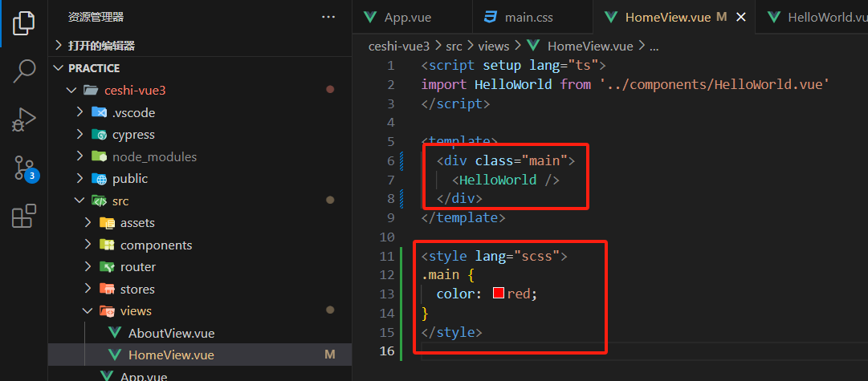Click src in the breadcrumb path
Screen dimensions: 868x381
[454, 46]
